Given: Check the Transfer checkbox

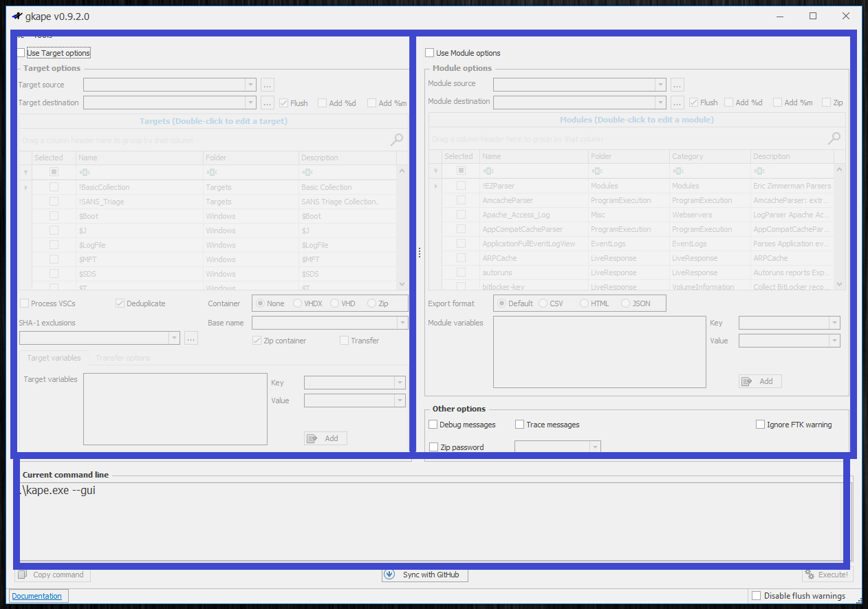Looking at the screenshot, I should [345, 341].
